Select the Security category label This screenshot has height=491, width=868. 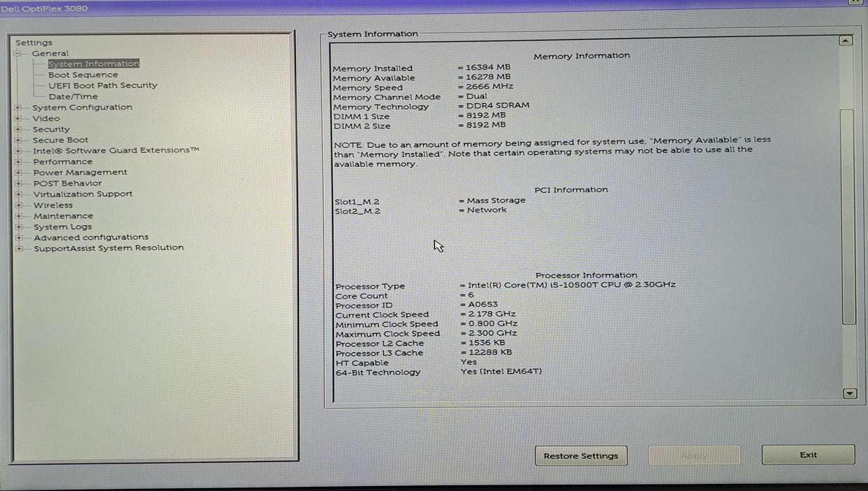51,129
